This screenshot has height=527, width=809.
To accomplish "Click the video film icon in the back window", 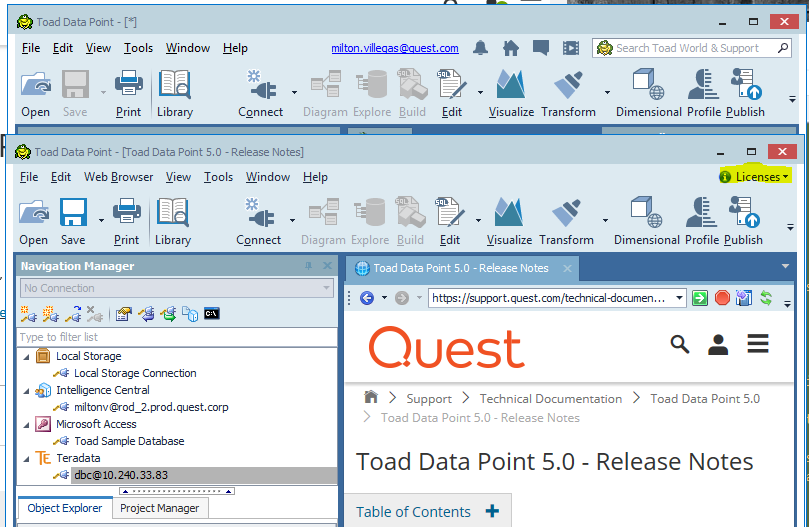I will pyautogui.click(x=571, y=48).
